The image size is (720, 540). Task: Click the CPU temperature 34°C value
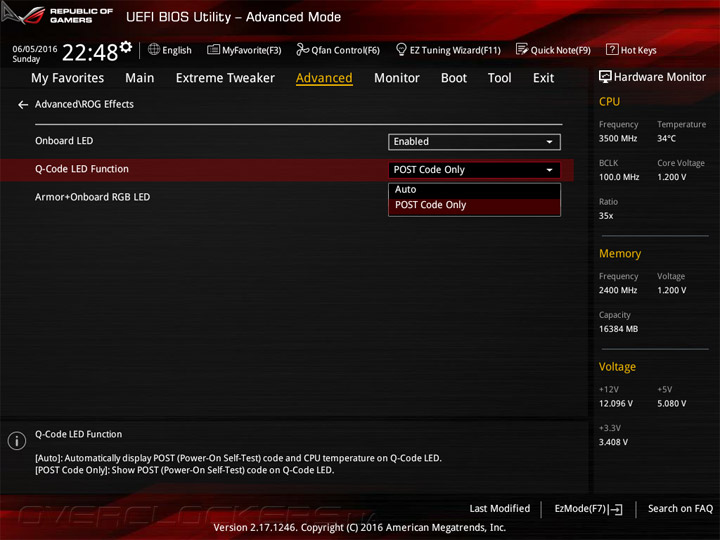tap(666, 139)
